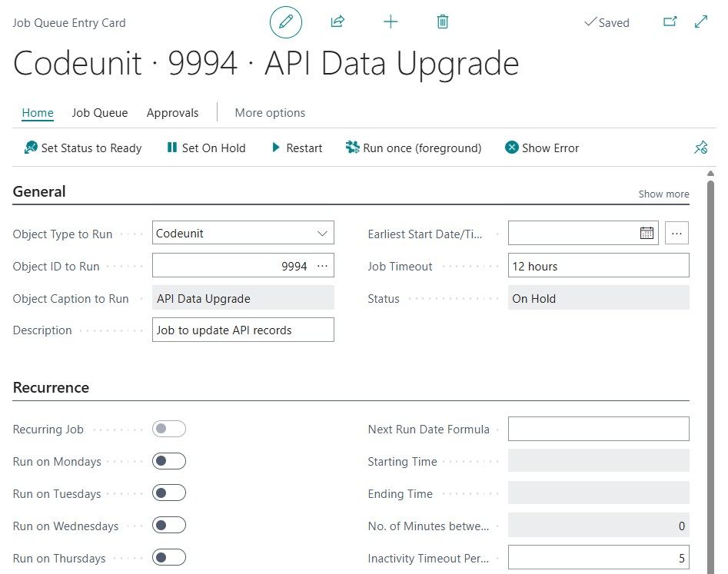Open the Object Type to Run dropdown
This screenshot has width=728, height=574.
click(243, 233)
